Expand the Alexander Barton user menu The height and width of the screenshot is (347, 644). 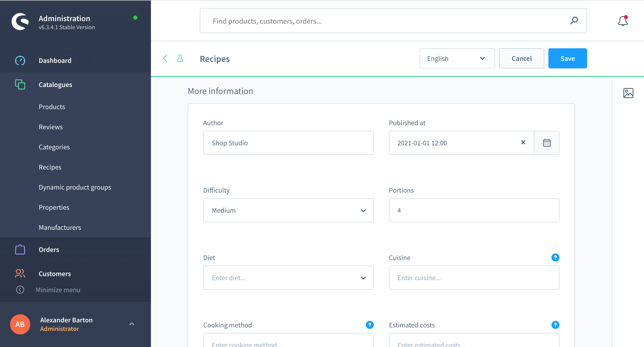132,324
